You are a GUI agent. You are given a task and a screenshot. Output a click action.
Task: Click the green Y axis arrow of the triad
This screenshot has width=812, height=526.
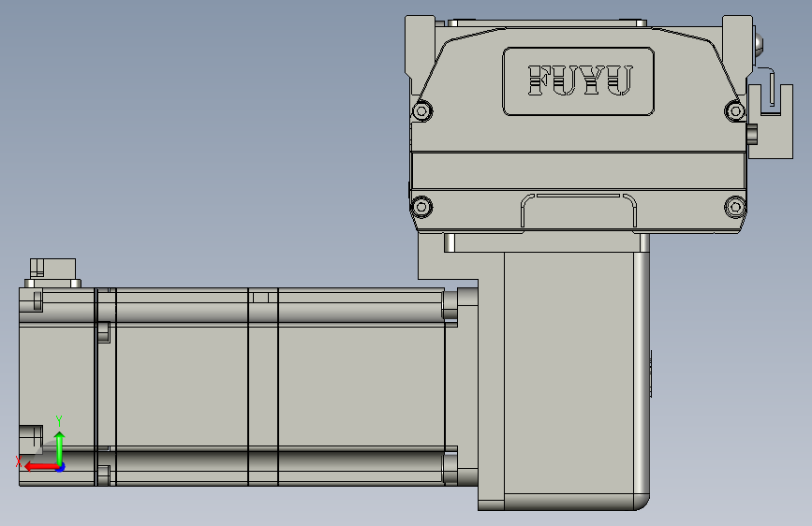pos(60,447)
